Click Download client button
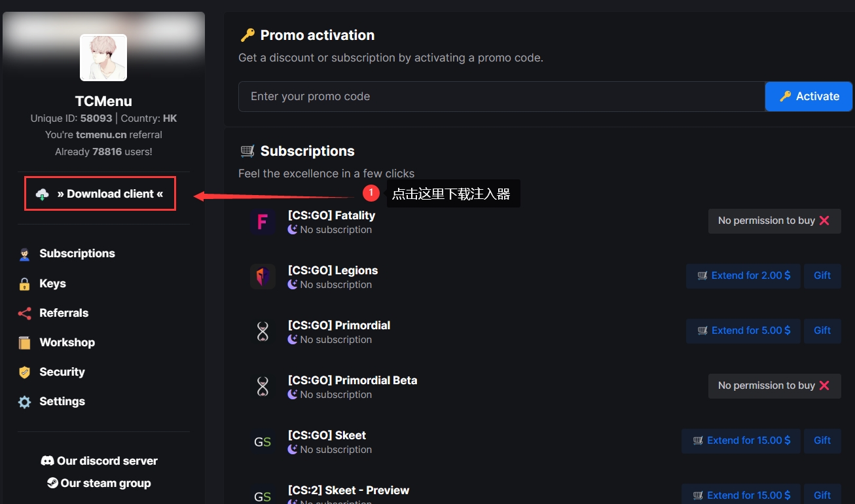 (x=100, y=194)
